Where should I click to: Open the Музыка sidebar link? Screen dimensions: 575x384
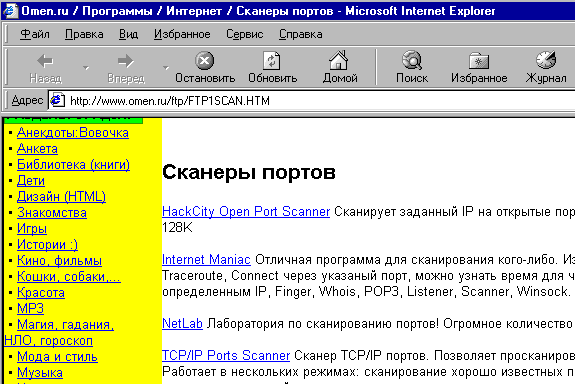click(x=40, y=373)
